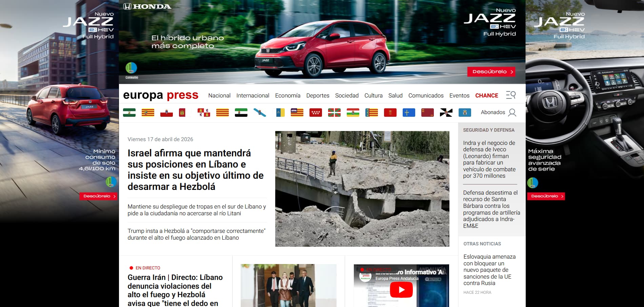This screenshot has height=307, width=644.
Task: Open the Sociedad section
Action: tap(347, 95)
